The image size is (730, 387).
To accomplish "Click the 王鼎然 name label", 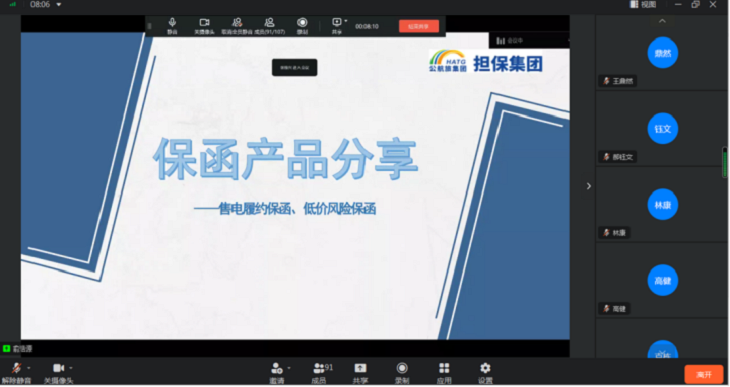I will [622, 81].
